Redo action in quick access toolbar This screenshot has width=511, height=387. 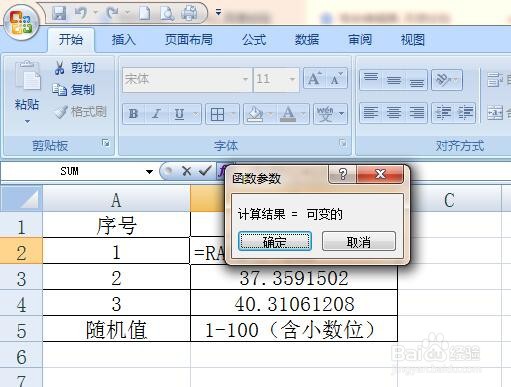(x=113, y=13)
